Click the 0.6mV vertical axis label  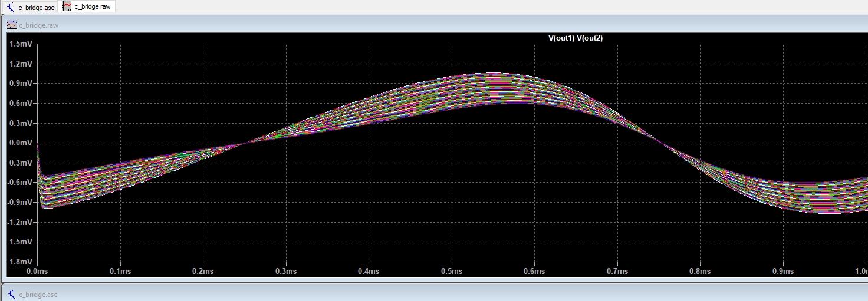21,103
